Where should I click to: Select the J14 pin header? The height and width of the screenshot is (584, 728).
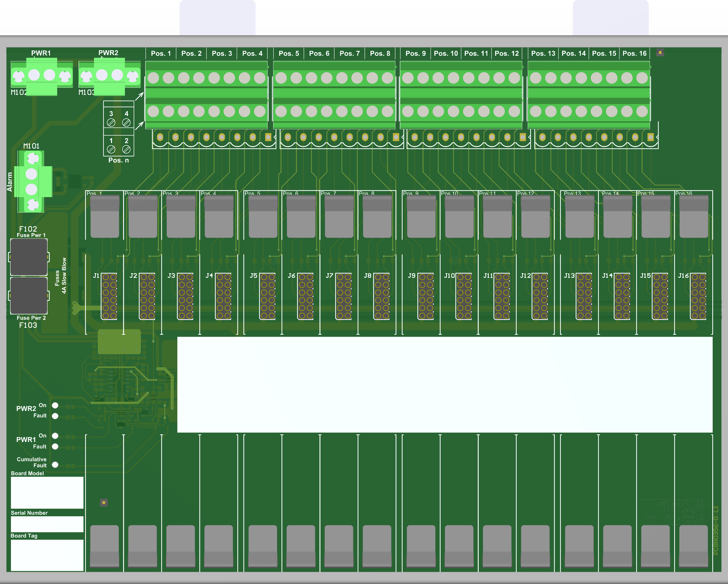click(x=622, y=296)
